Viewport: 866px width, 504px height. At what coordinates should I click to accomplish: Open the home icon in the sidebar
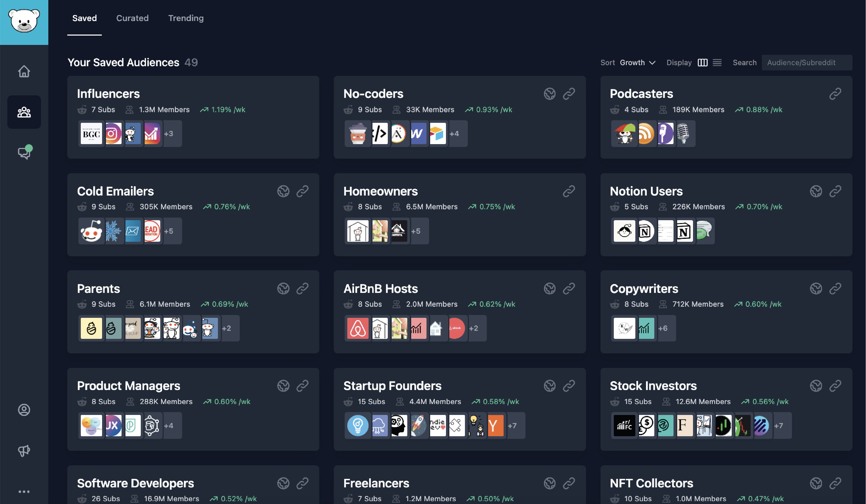[x=24, y=71]
